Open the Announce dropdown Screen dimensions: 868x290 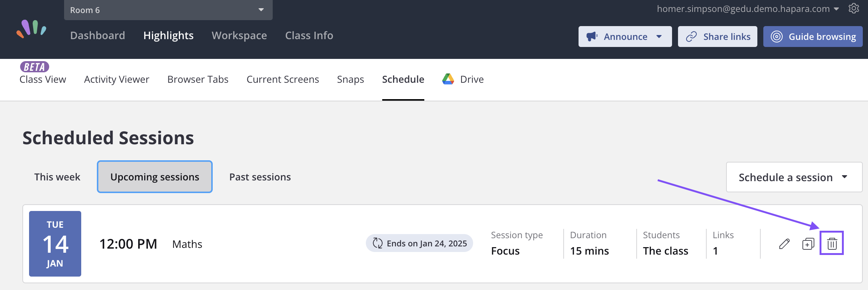point(625,37)
